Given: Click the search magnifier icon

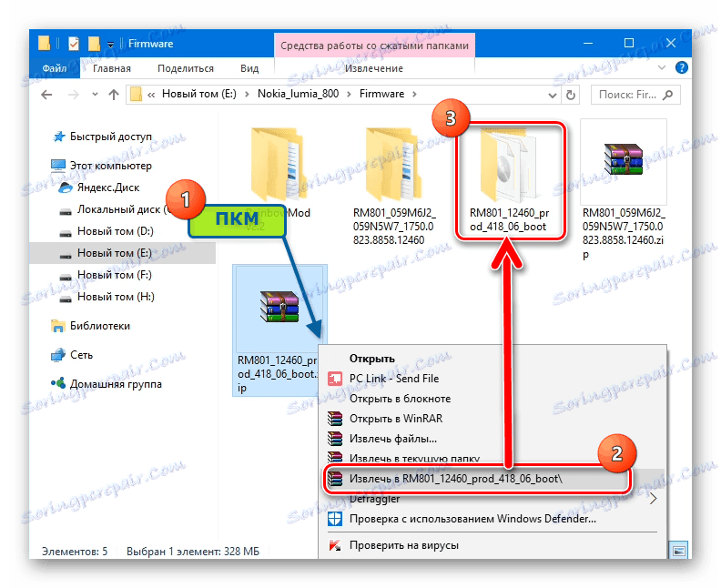Looking at the screenshot, I should pos(667,95).
